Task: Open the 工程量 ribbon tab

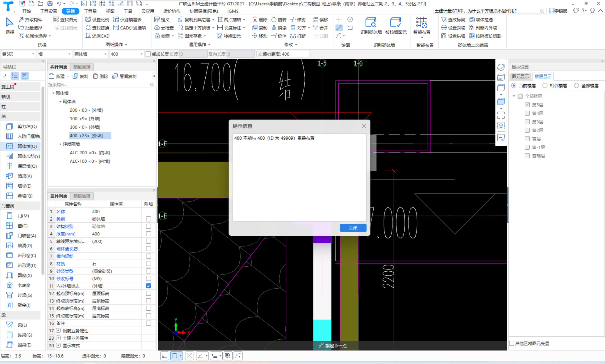Action: [x=90, y=11]
